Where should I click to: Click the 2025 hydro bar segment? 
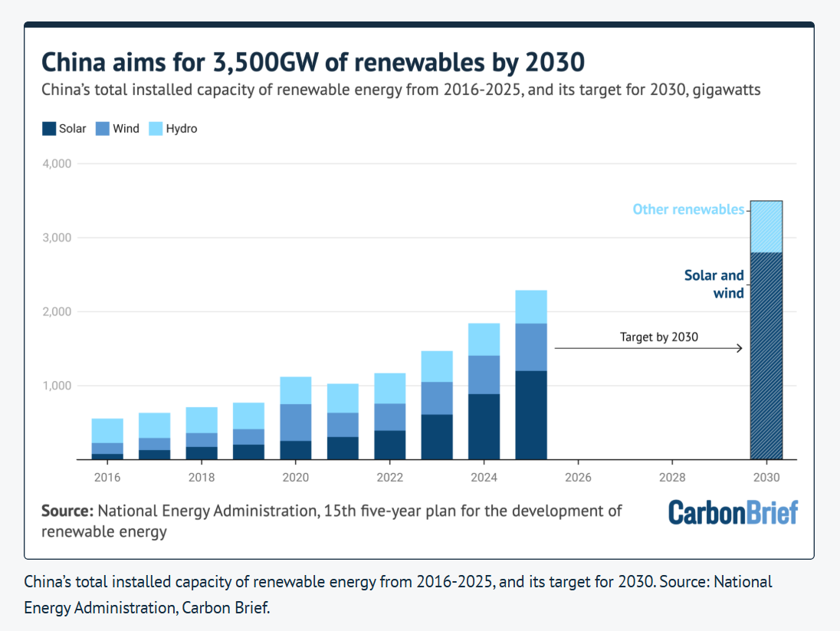click(x=531, y=307)
